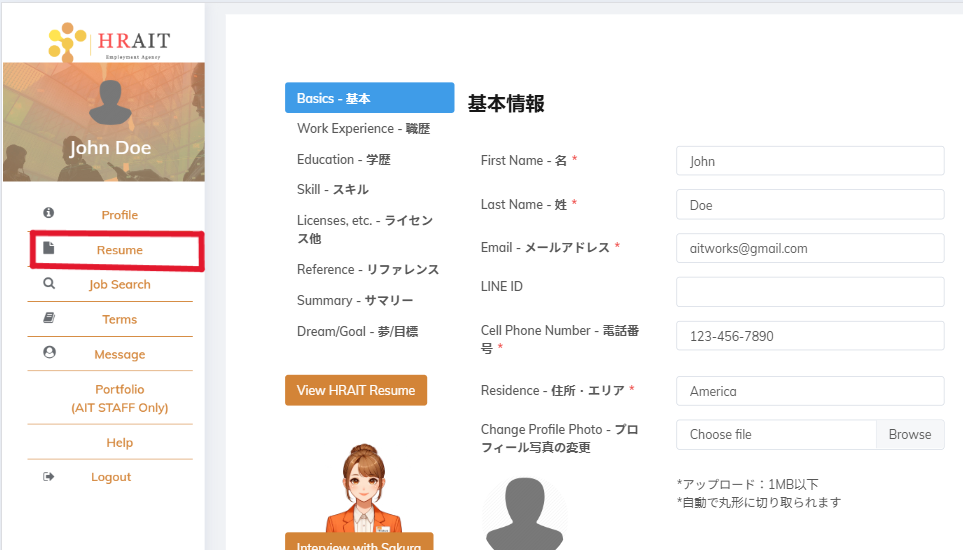Screen dimensions: 963x550
Task: Switch to Skill - スキル tab
Action: pyautogui.click(x=333, y=189)
